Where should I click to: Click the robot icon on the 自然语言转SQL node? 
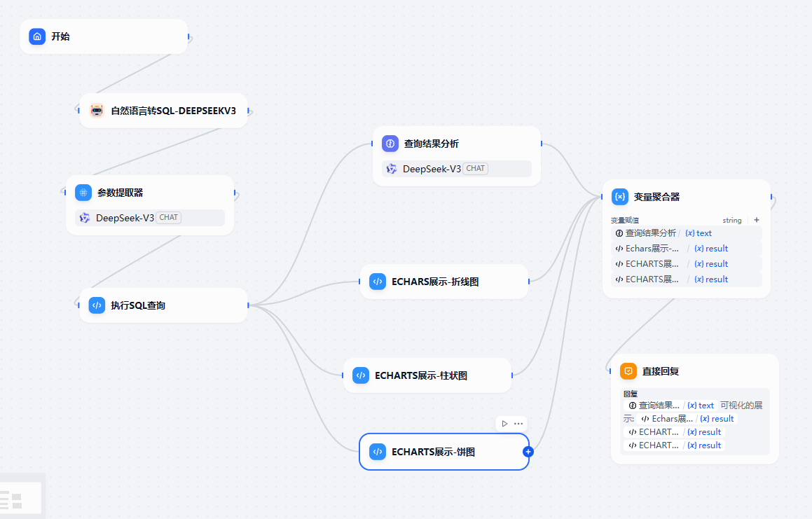97,111
